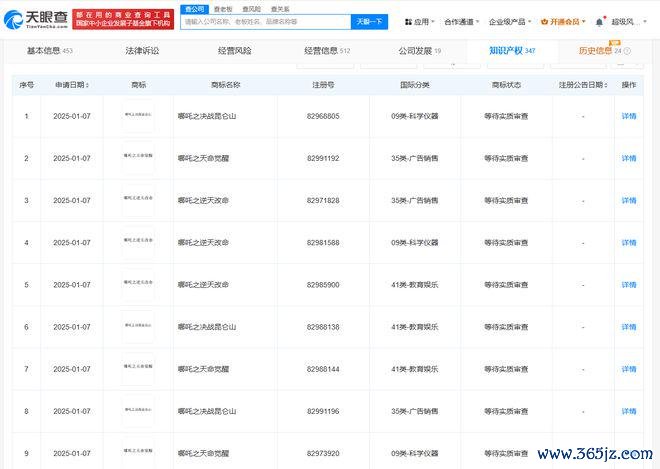The width and height of the screenshot is (660, 469).
Task: Click 等待实质审查 status in row 3
Action: 506,200
